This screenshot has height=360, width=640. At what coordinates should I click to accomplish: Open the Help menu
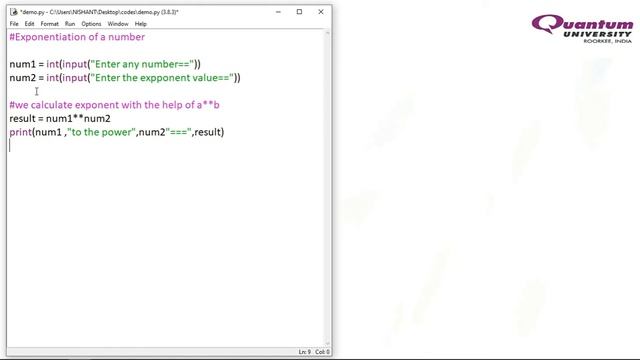(x=140, y=24)
